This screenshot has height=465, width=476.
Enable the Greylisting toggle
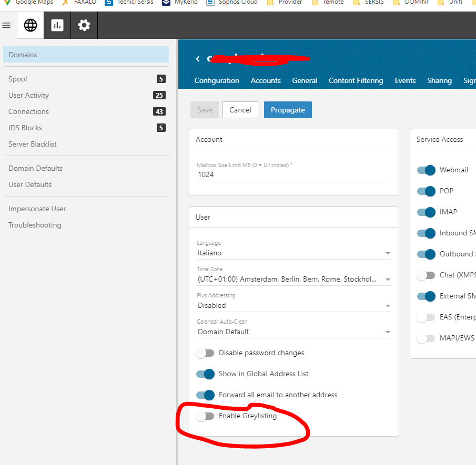point(205,416)
